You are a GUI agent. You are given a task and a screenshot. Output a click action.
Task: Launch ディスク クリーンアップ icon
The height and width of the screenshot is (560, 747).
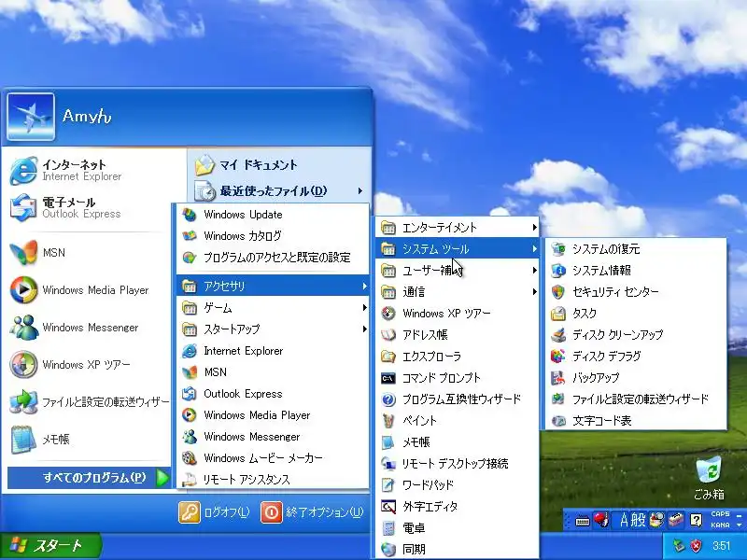coord(558,335)
